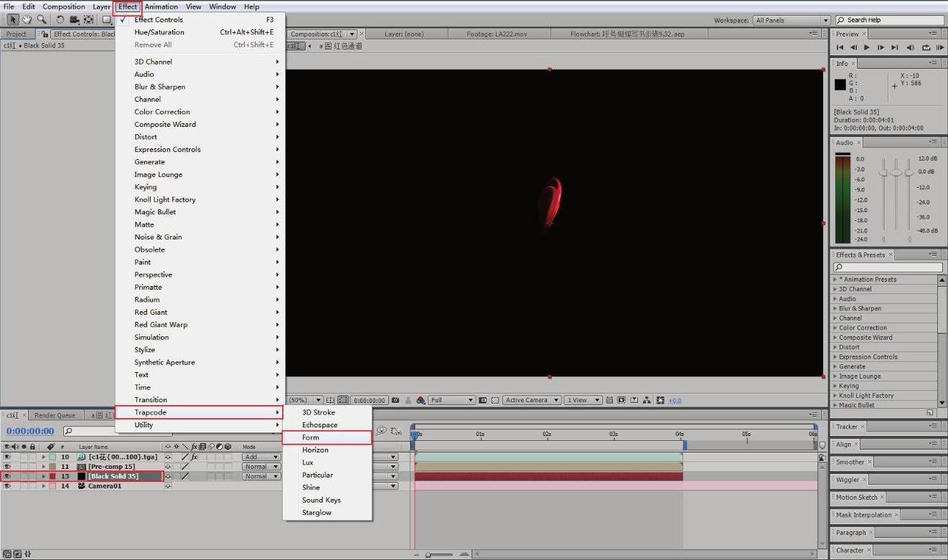Hide the Camera01 layer
The height and width of the screenshot is (560, 948).
coord(7,485)
